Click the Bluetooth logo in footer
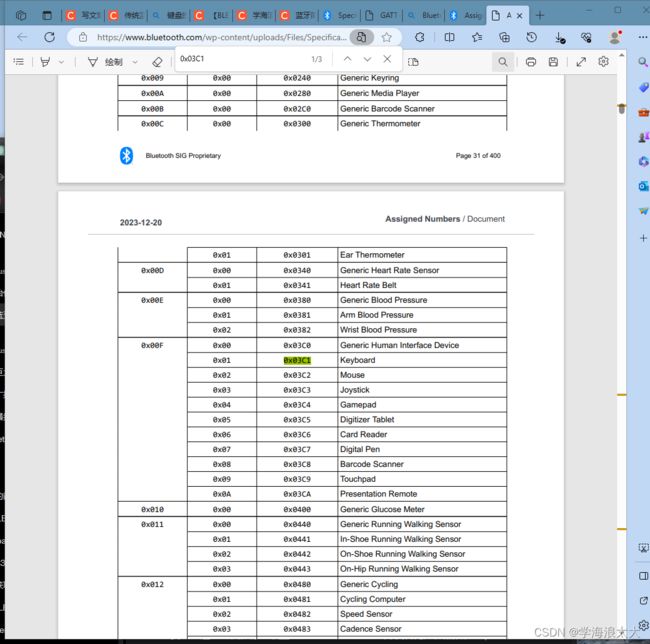 (126, 156)
